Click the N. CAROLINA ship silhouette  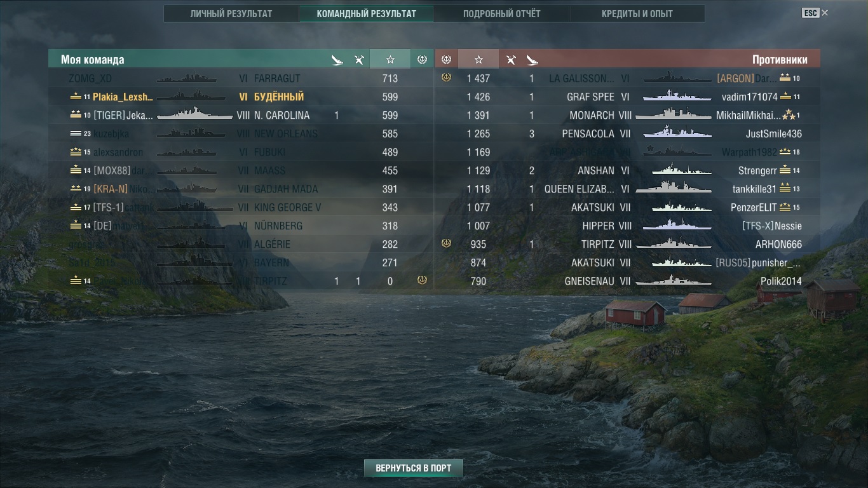click(x=195, y=115)
